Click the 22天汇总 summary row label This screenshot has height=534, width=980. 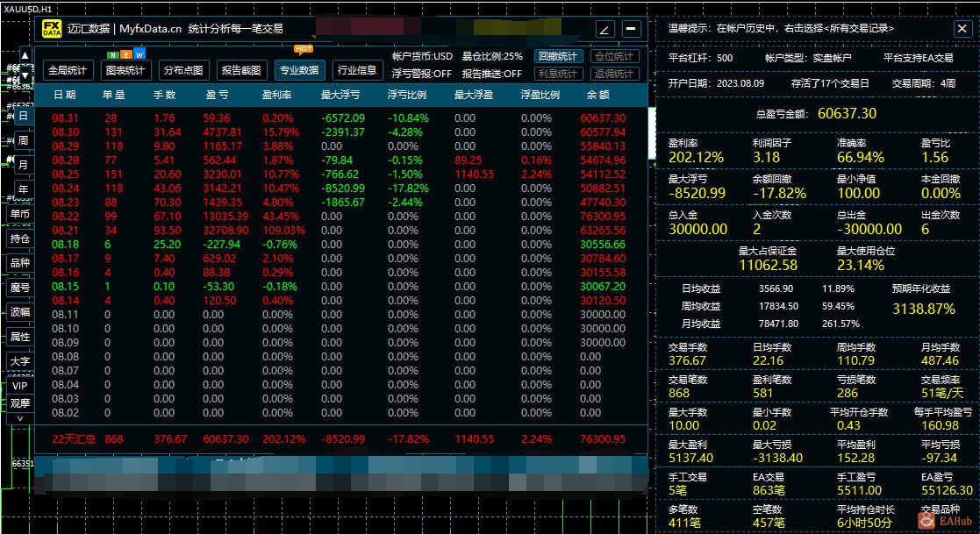[74, 439]
